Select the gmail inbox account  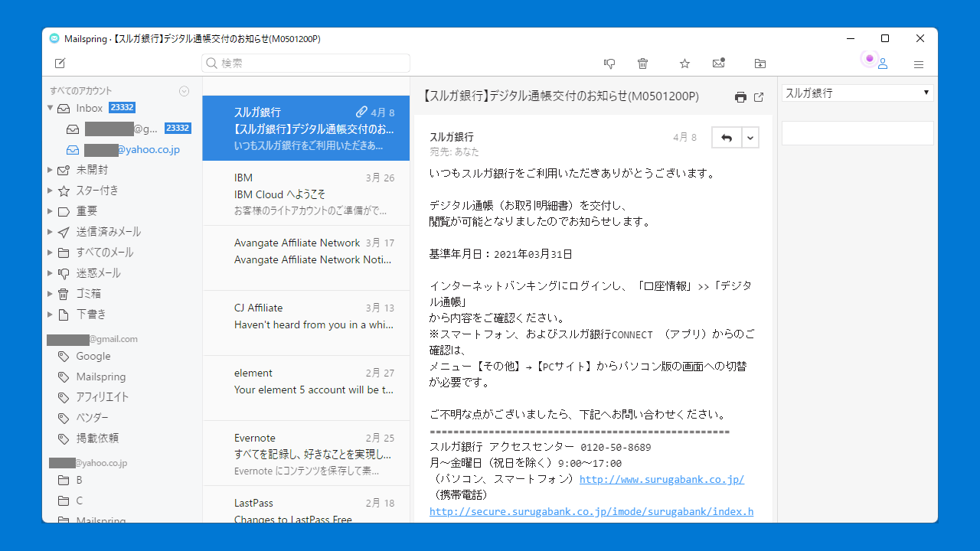(x=122, y=129)
